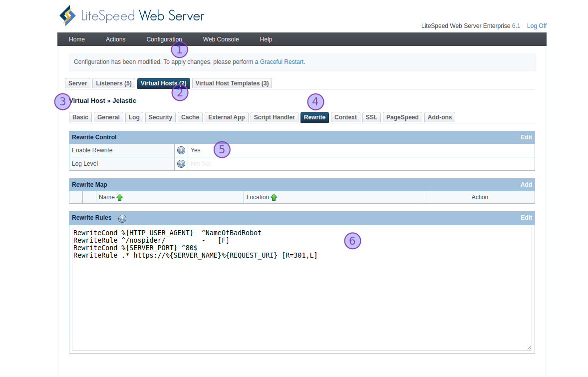Add a new Rewrite Map
This screenshot has height=377, width=588.
[526, 185]
